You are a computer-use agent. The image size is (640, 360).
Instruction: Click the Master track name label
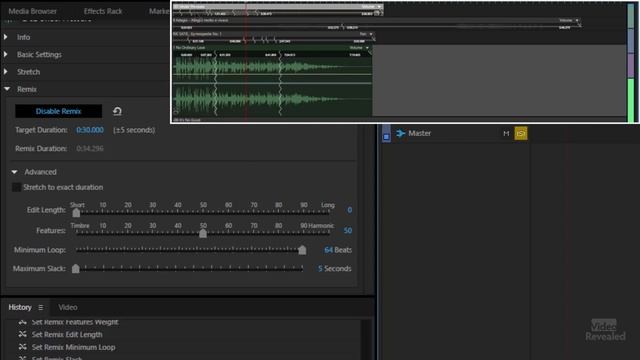(x=420, y=133)
